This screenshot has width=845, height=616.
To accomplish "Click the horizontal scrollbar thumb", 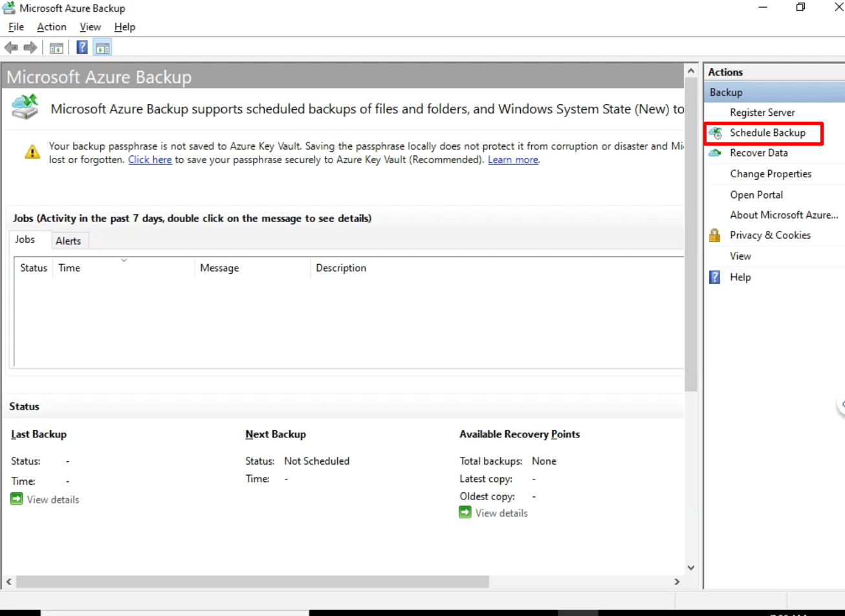I will (252, 582).
